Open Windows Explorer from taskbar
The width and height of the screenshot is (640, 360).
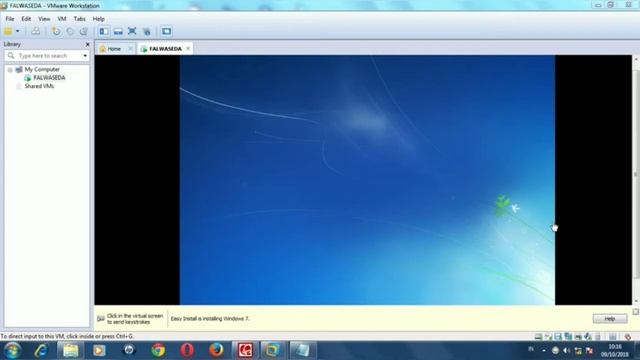(70, 350)
